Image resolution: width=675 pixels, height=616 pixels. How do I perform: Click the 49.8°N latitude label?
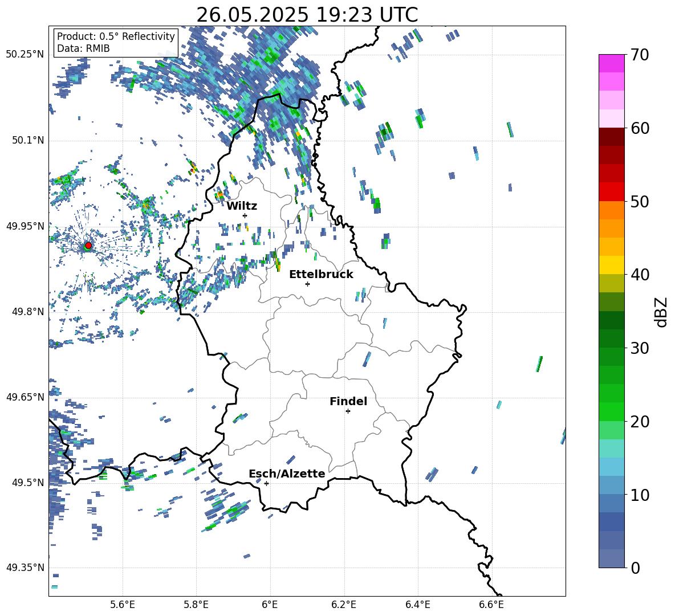point(27,312)
